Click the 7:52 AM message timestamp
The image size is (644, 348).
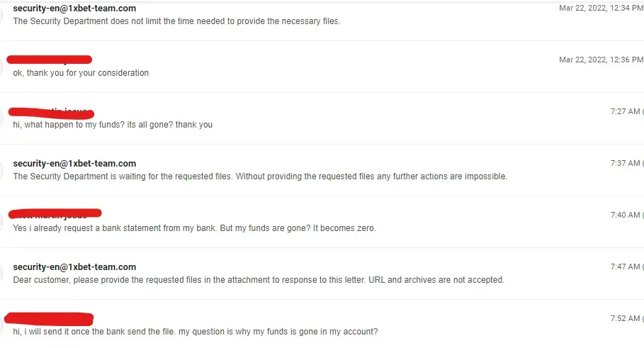(626, 319)
